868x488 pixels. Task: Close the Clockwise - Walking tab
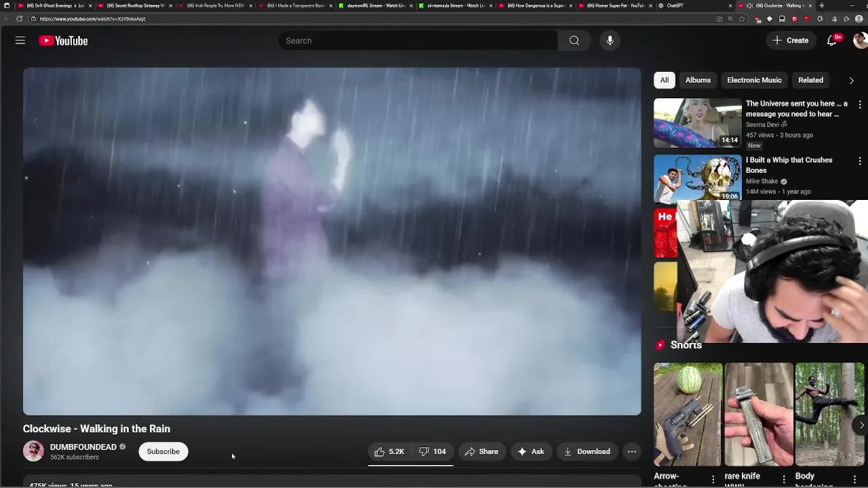[810, 5]
